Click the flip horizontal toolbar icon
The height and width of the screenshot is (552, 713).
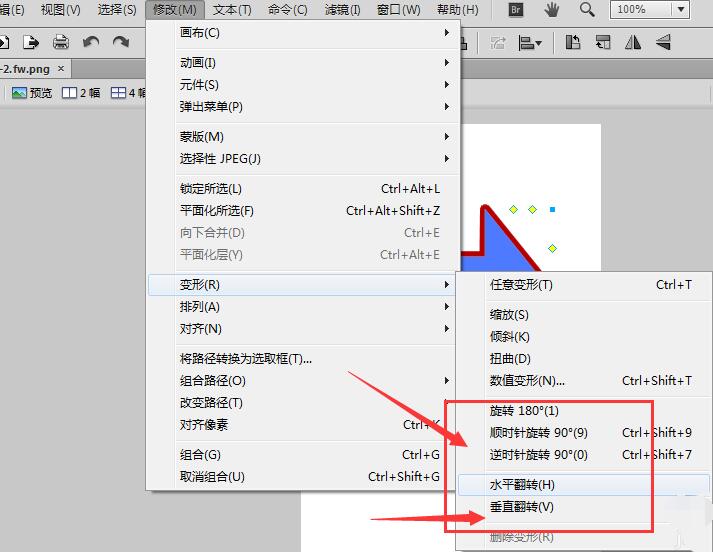click(633, 43)
